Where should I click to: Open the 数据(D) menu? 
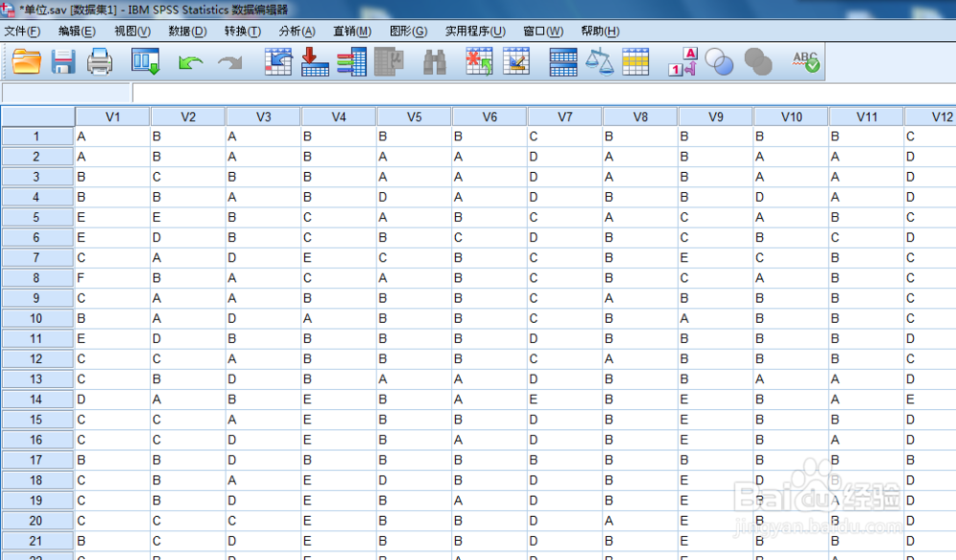[187, 32]
